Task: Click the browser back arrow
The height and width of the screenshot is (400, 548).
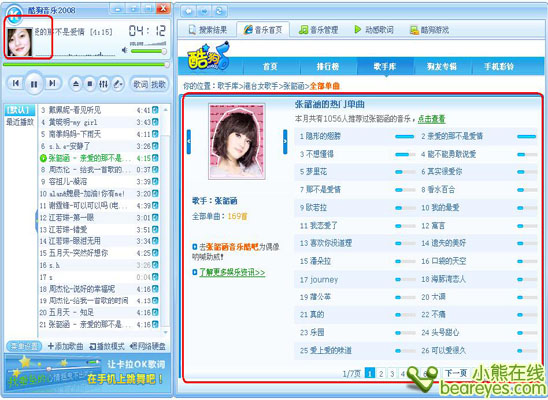Action: (188, 11)
